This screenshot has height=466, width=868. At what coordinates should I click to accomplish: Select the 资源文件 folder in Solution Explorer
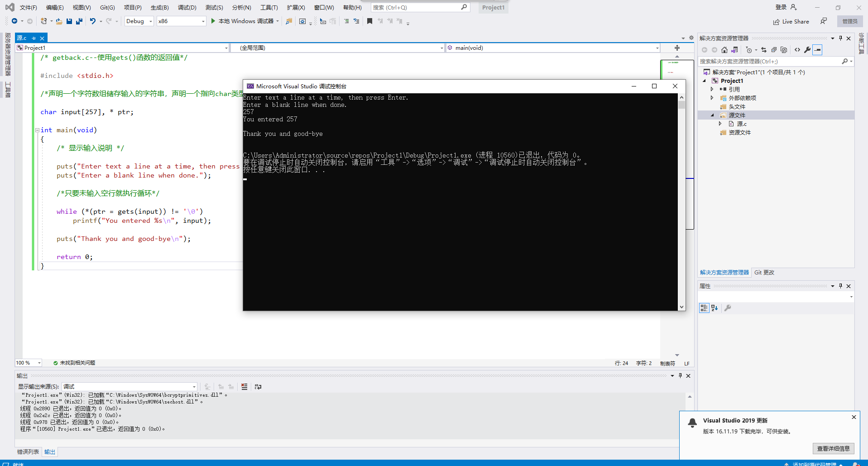tap(739, 132)
